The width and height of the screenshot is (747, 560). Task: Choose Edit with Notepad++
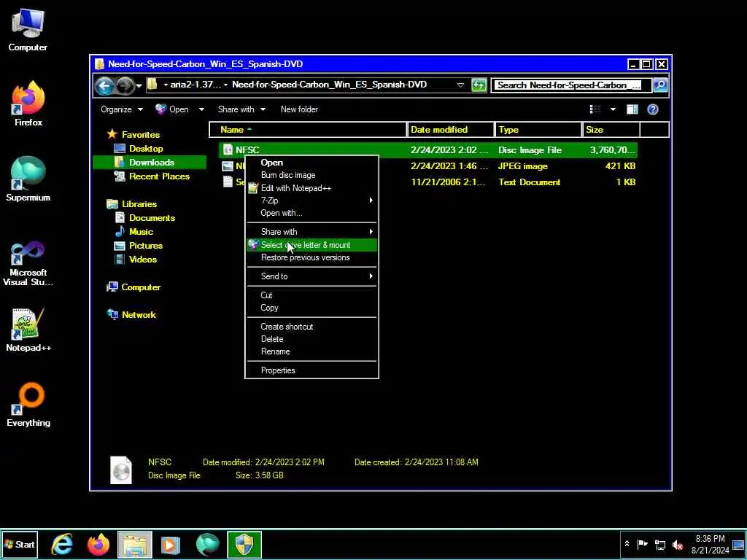(x=311, y=188)
